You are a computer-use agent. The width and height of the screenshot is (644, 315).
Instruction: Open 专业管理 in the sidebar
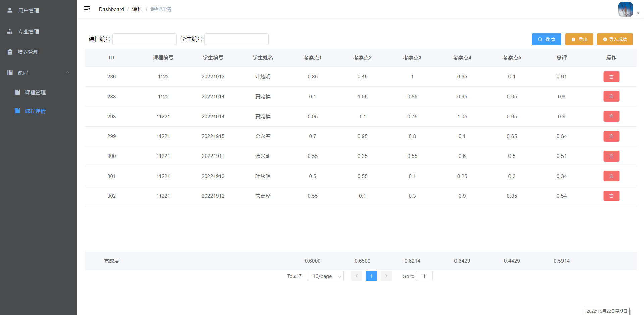[x=39, y=31]
